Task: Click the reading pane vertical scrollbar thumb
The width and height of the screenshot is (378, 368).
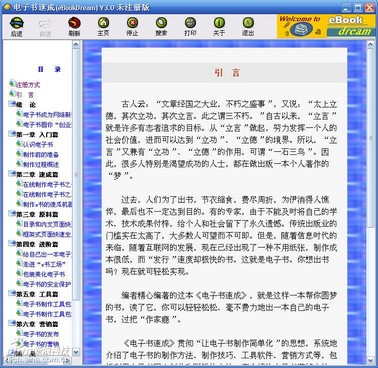Action: click(371, 139)
